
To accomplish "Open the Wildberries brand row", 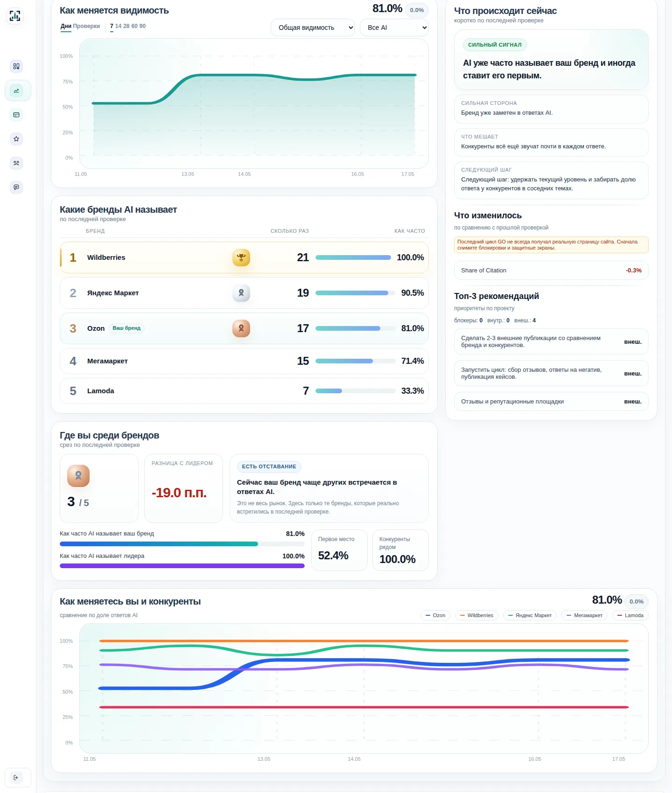I will click(x=244, y=257).
